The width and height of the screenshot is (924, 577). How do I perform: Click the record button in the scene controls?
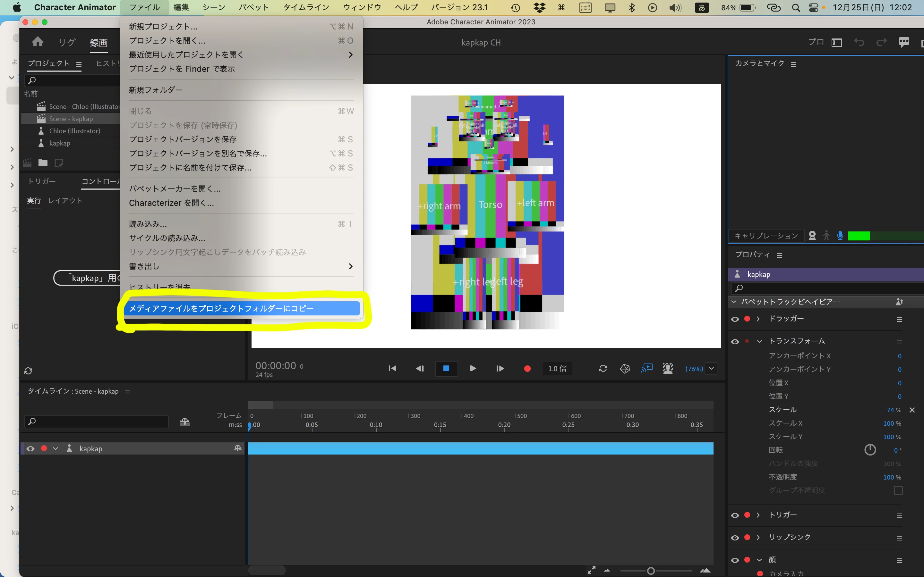coord(527,369)
